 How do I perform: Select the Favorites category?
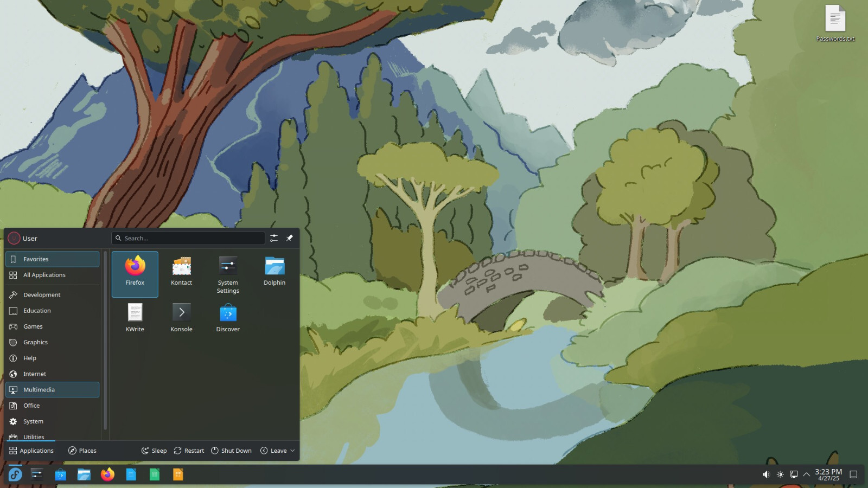[x=53, y=259]
